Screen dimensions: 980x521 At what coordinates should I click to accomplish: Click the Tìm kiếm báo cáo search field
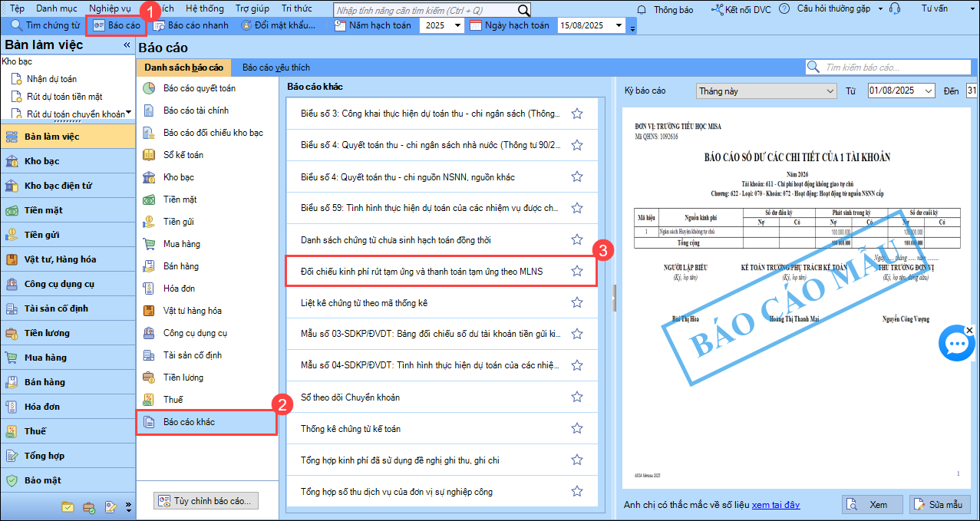(894, 68)
